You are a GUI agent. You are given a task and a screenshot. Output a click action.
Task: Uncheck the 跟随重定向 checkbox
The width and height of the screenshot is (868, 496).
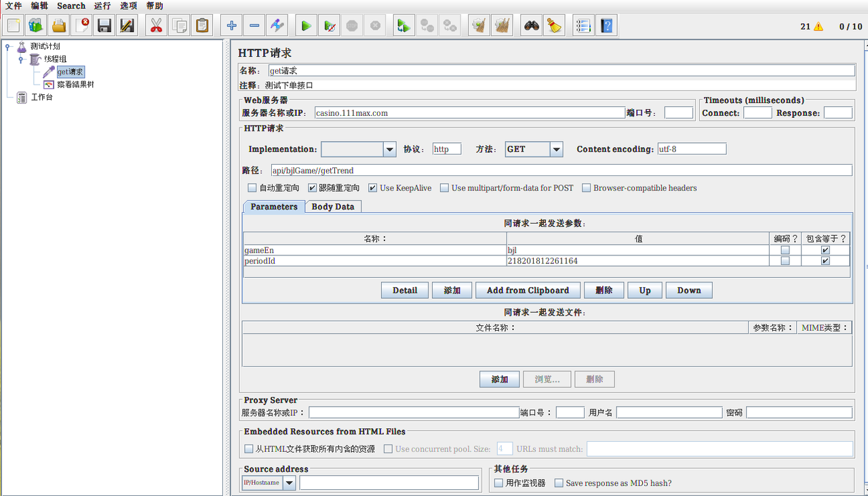pyautogui.click(x=313, y=188)
